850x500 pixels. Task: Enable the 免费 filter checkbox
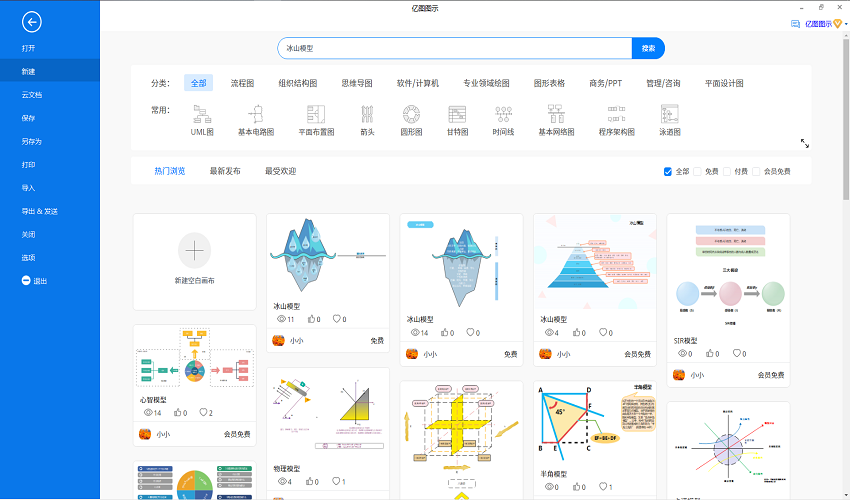click(x=698, y=172)
